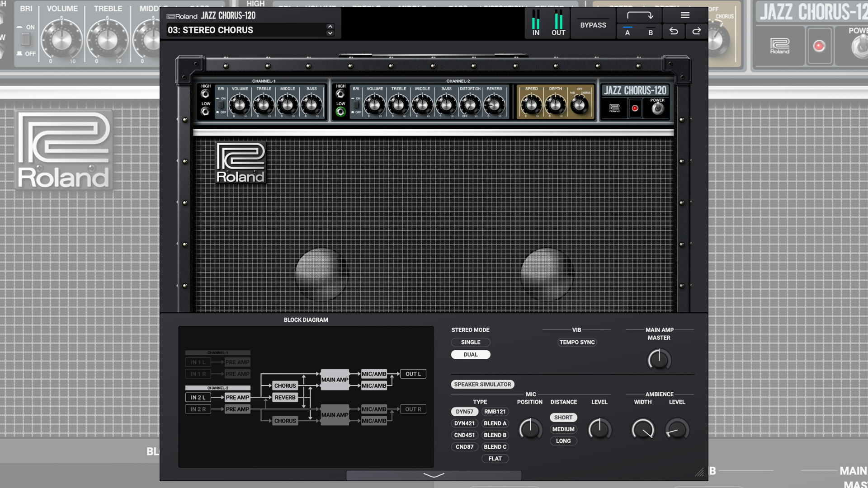Viewport: 868px width, 488px height.
Task: Select the A setting tab
Action: (627, 32)
